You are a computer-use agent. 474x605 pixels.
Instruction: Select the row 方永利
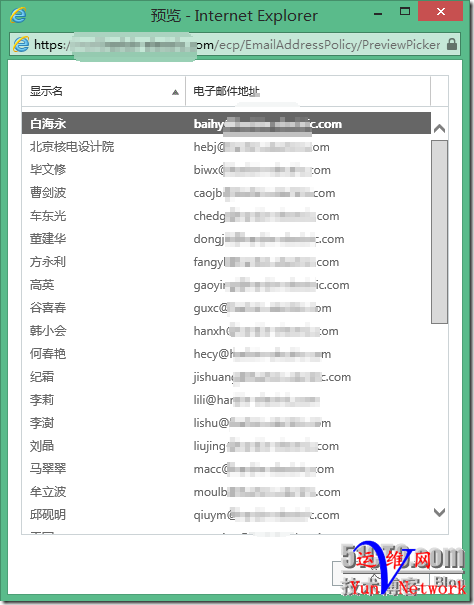[x=226, y=262]
